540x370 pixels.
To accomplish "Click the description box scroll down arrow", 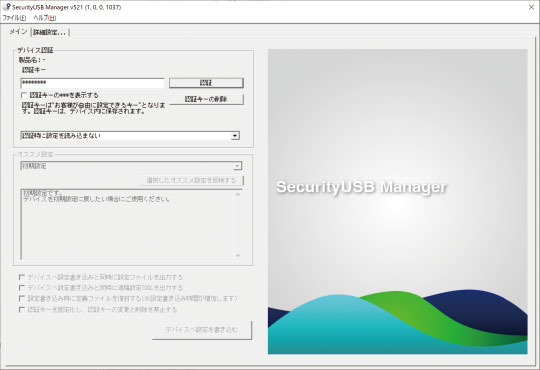I will coord(238,255).
